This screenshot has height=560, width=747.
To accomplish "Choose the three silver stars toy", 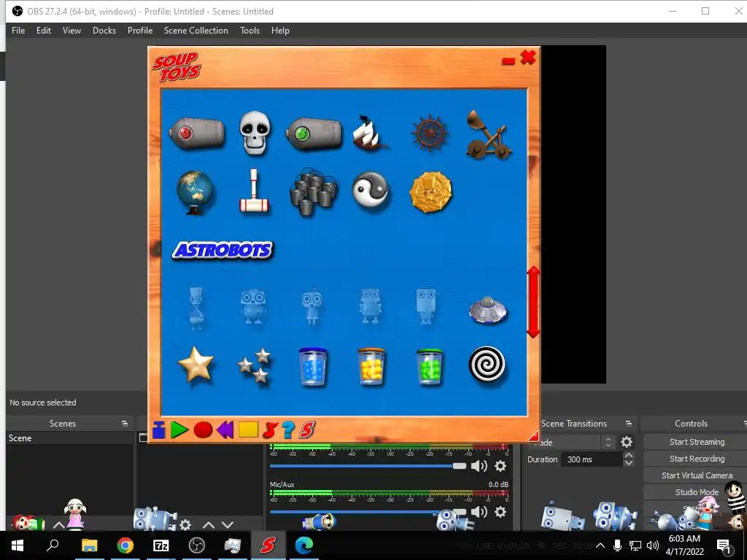I will (x=254, y=366).
